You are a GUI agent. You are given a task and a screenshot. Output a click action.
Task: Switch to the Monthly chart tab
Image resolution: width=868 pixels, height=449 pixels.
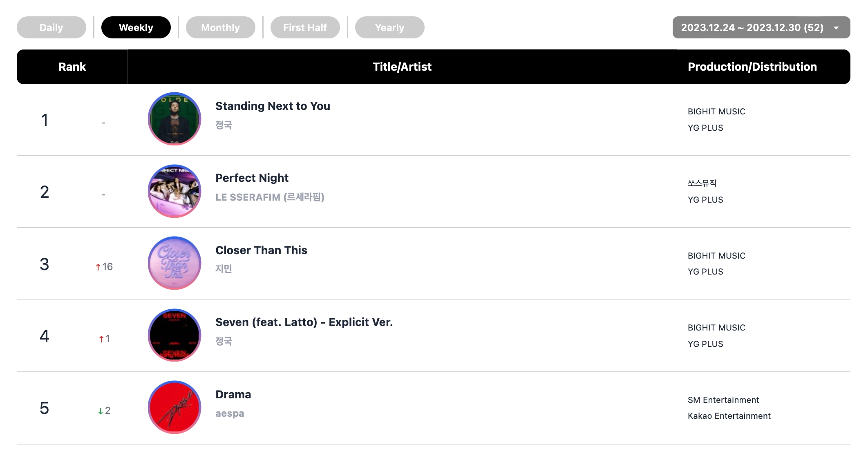coord(221,27)
